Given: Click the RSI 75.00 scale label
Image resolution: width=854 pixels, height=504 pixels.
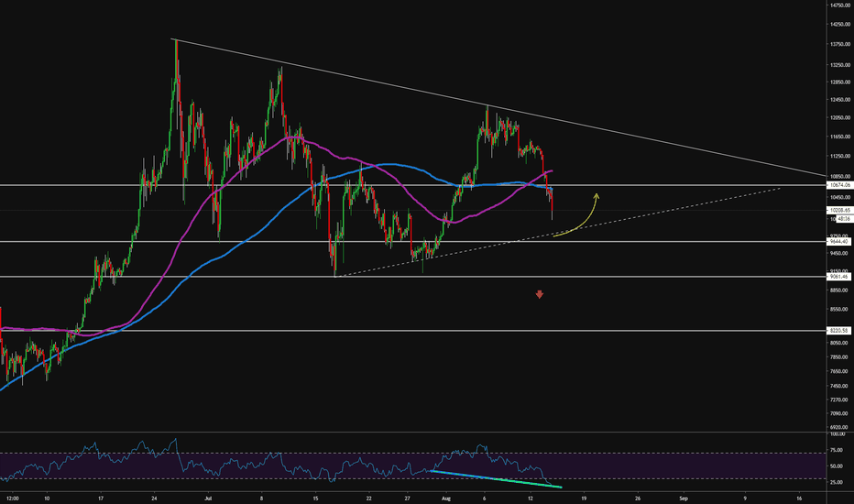Looking at the screenshot, I should 837,451.
